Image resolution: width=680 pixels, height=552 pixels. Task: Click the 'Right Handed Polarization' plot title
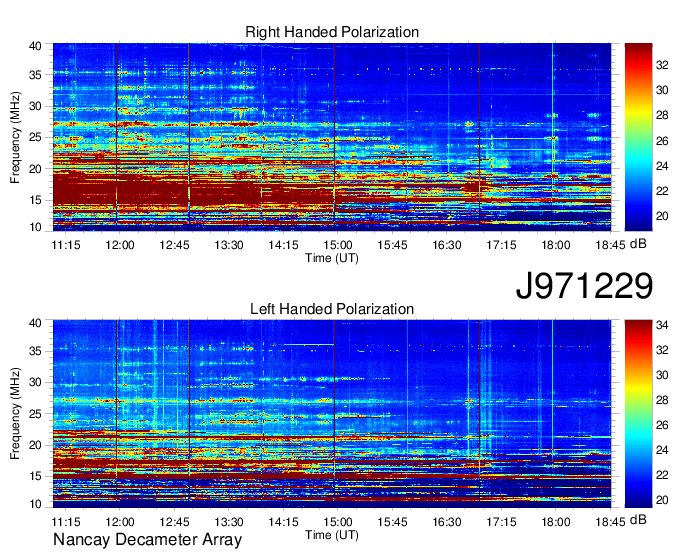tap(332, 32)
